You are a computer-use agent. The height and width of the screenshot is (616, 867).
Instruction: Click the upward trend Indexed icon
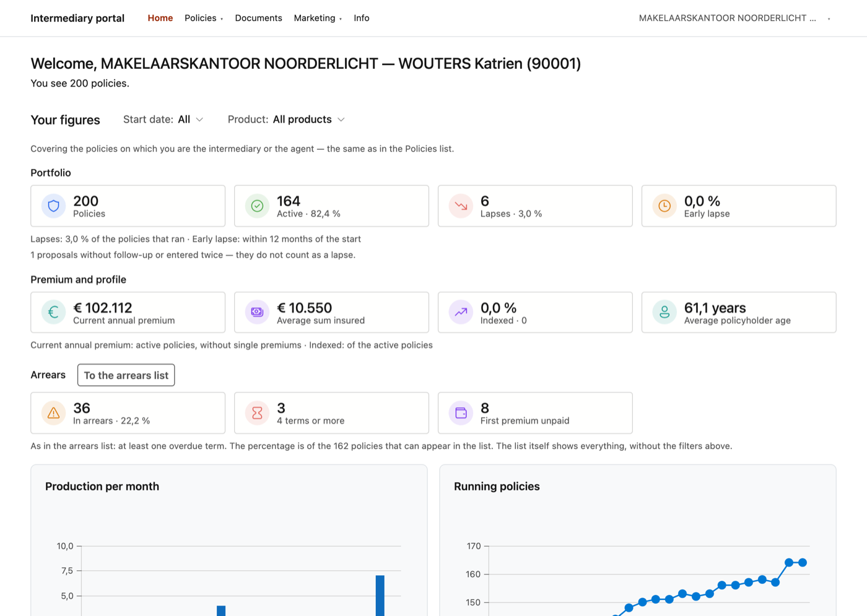click(461, 313)
